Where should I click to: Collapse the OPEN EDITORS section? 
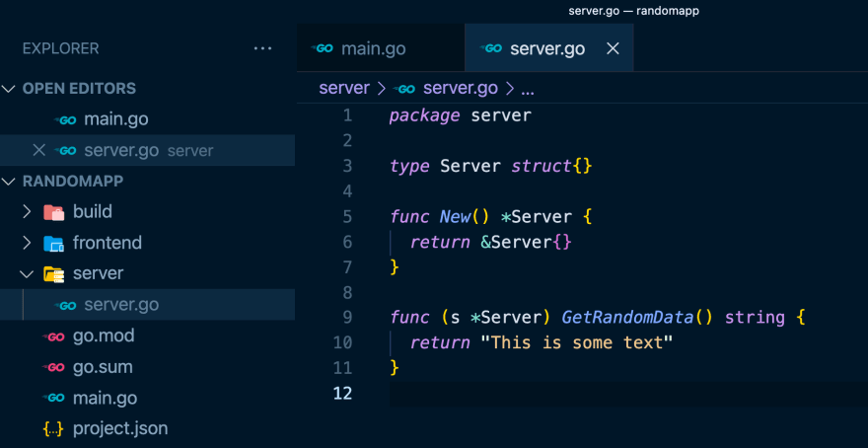[x=10, y=89]
